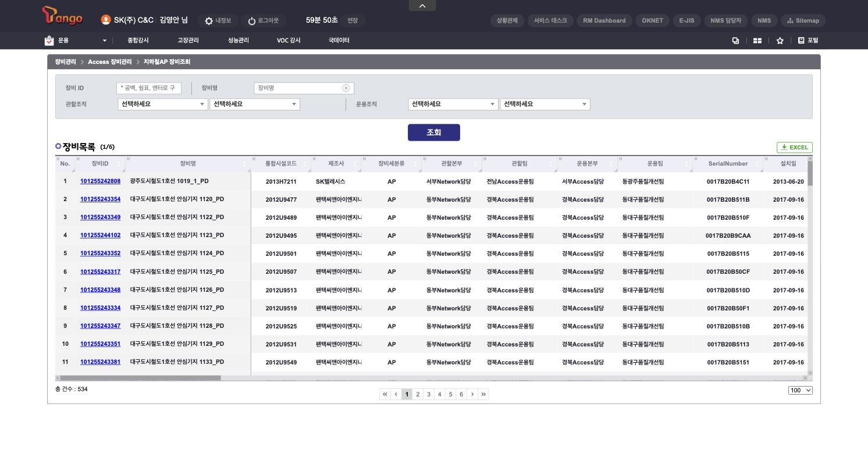Open the VOC 감시 menu
Viewport: 868px width, 472px height.
coord(289,41)
